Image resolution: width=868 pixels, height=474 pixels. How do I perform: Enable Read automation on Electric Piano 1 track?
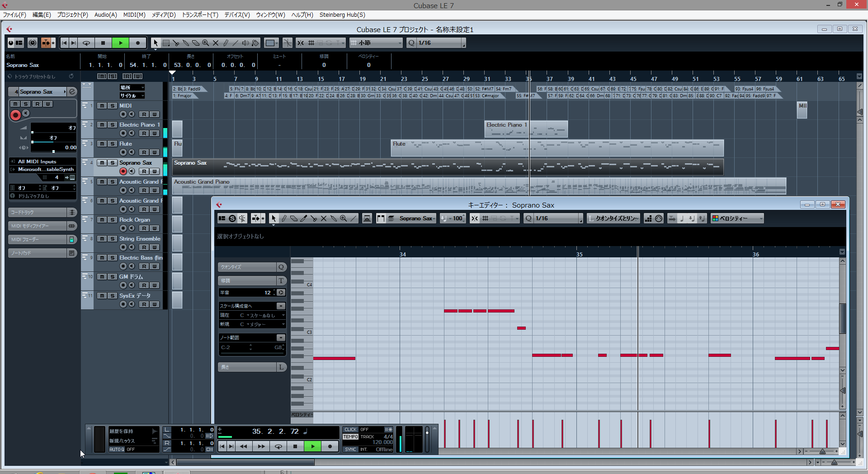tap(144, 133)
